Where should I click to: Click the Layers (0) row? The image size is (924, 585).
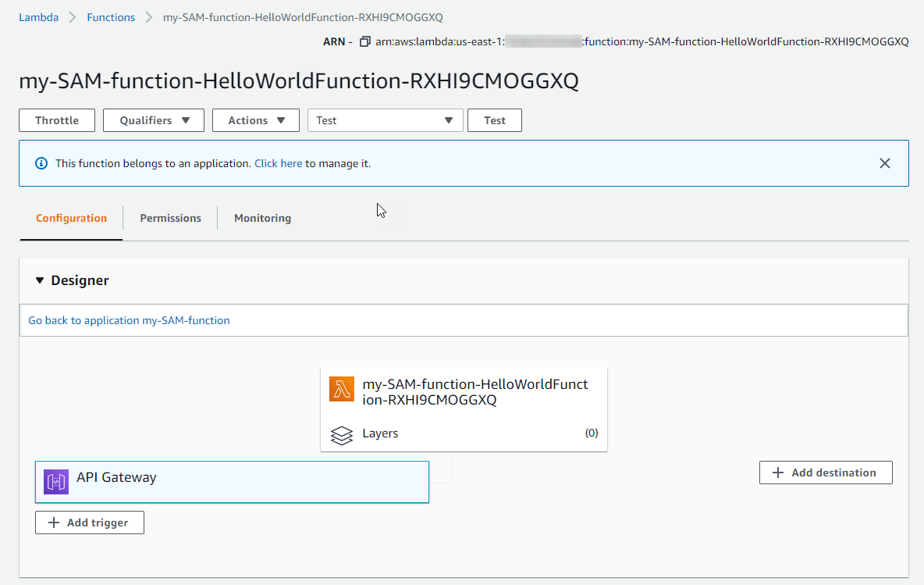pyautogui.click(x=464, y=433)
